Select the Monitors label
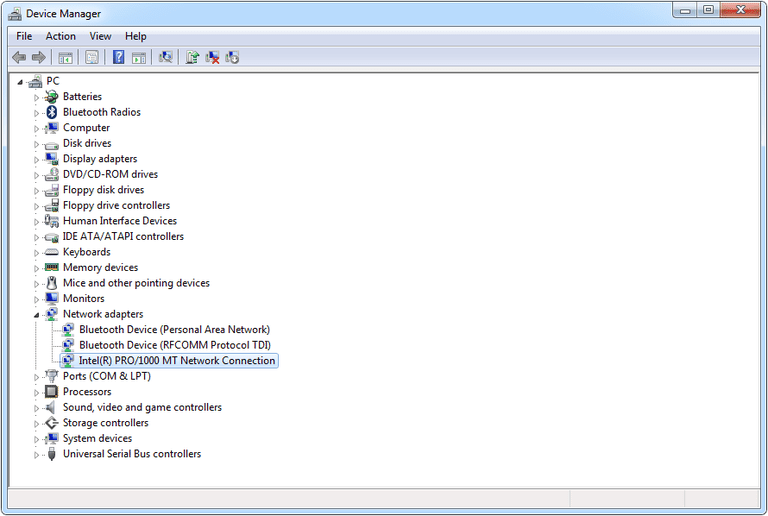The width and height of the screenshot is (768, 516). [84, 299]
